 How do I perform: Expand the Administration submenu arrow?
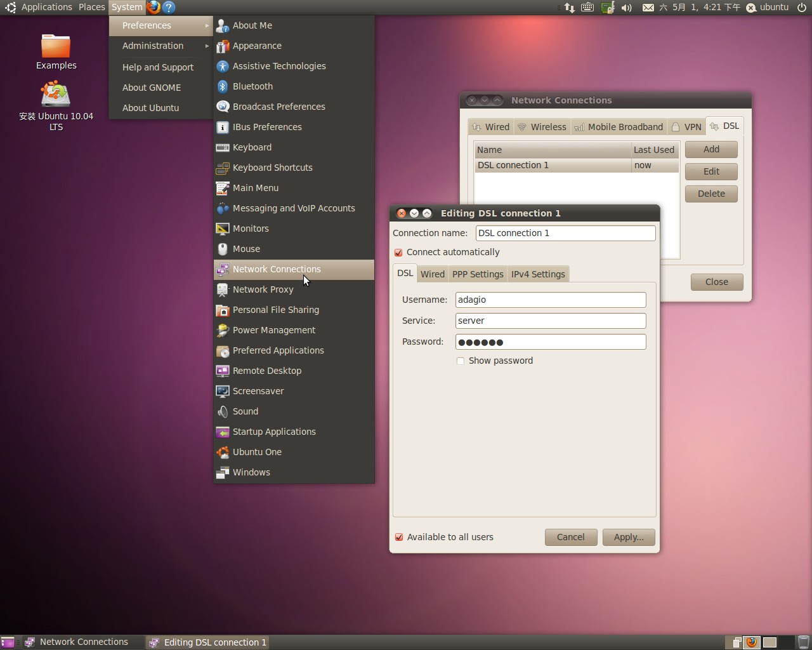coord(207,46)
